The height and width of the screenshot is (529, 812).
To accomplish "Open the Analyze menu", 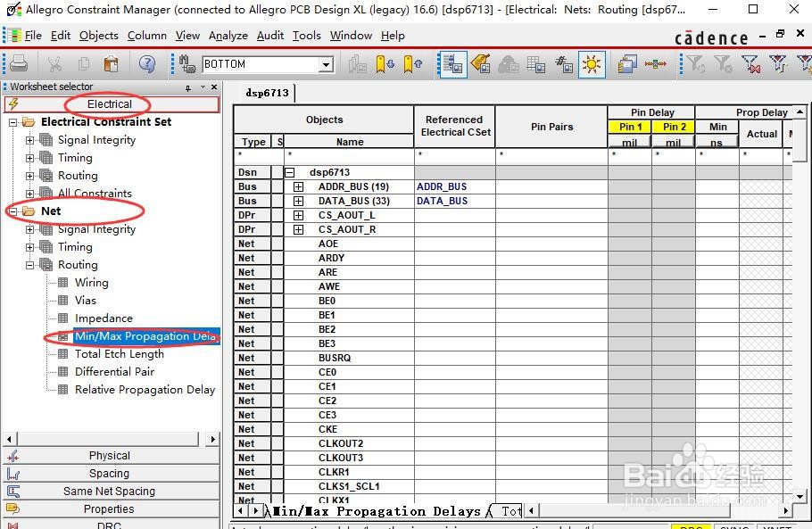I will (228, 36).
